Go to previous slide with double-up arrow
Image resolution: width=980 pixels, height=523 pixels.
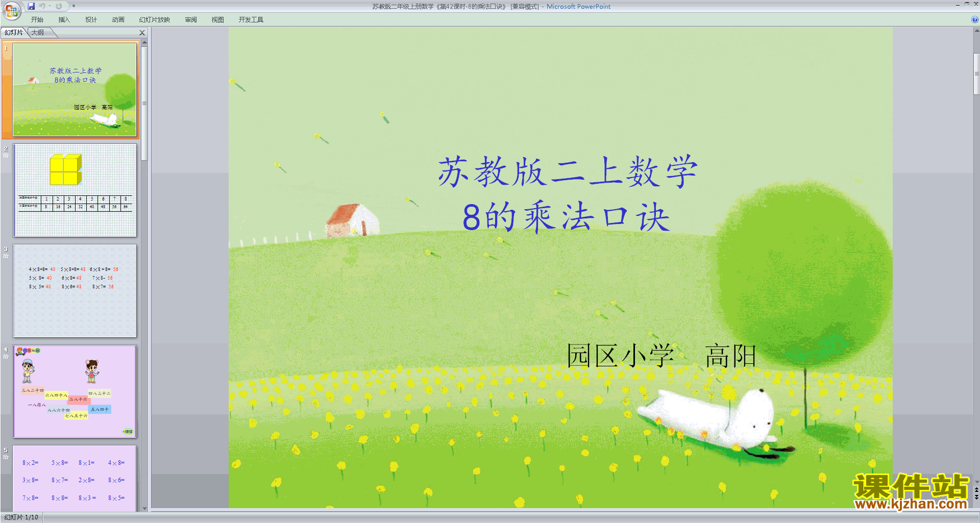tap(976, 490)
